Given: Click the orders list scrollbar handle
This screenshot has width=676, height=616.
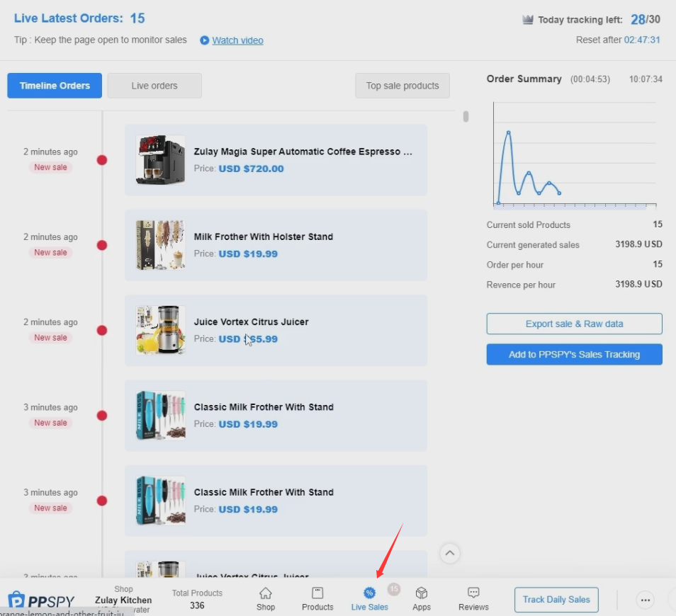Looking at the screenshot, I should [x=466, y=117].
